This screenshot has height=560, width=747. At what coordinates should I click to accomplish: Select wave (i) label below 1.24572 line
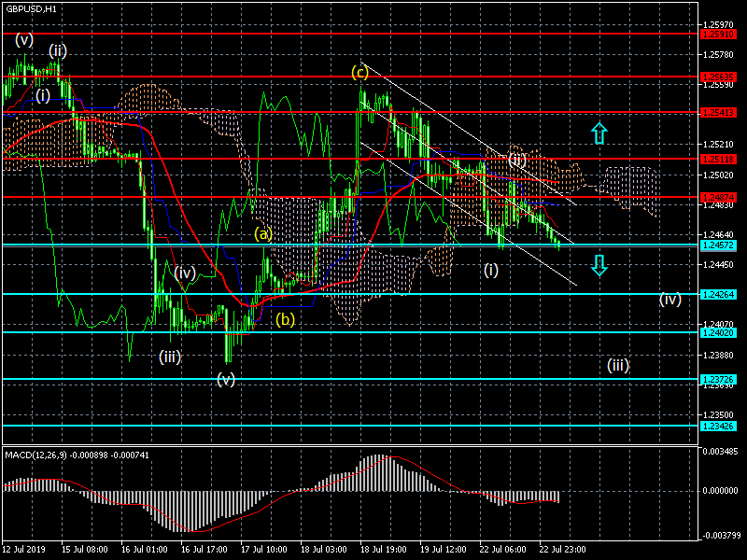[491, 271]
